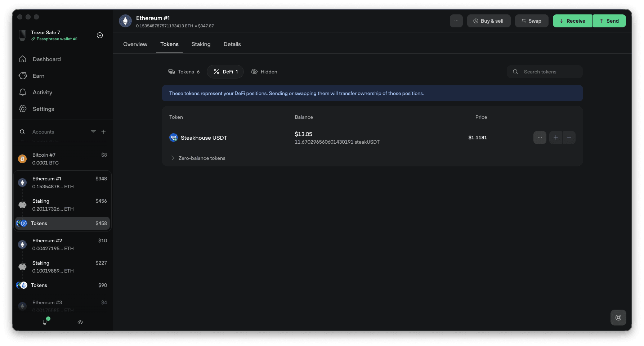Toggle discreet mode eye icon

80,322
